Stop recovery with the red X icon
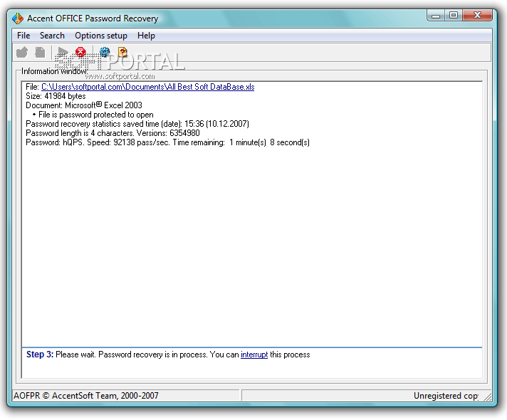The width and height of the screenshot is (507, 420). pos(80,52)
